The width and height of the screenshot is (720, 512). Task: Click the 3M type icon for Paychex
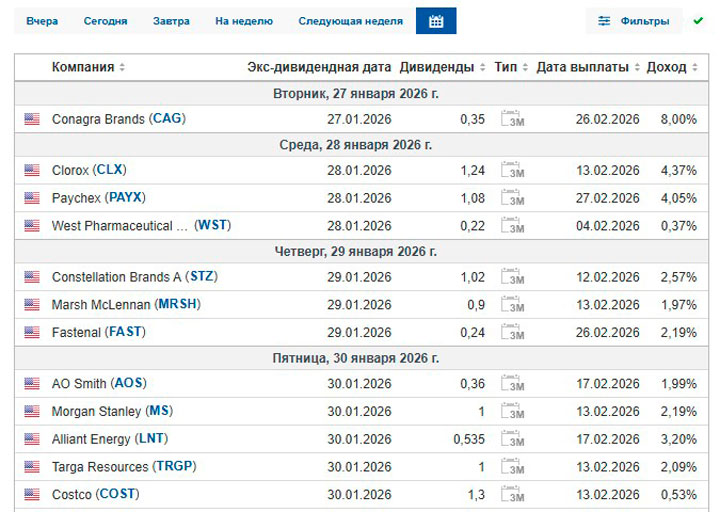pyautogui.click(x=512, y=199)
